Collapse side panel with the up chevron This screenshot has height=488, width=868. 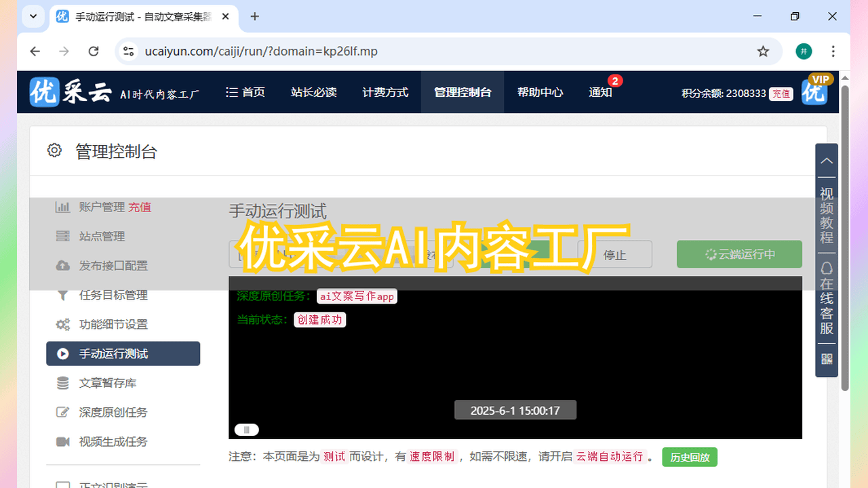[x=827, y=161]
